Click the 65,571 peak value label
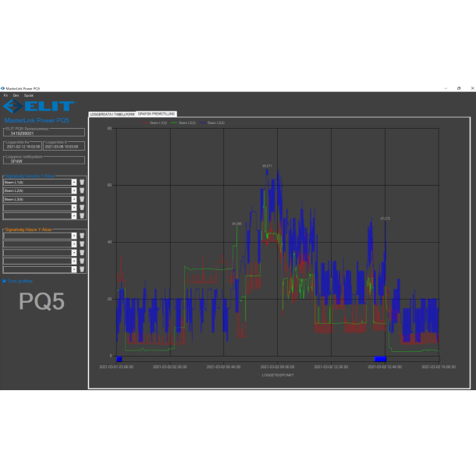 (267, 166)
